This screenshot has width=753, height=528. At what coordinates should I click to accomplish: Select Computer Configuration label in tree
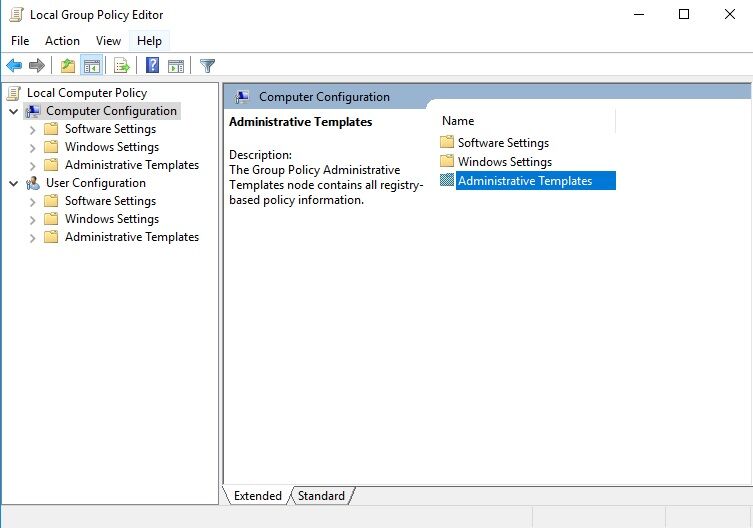click(x=111, y=111)
